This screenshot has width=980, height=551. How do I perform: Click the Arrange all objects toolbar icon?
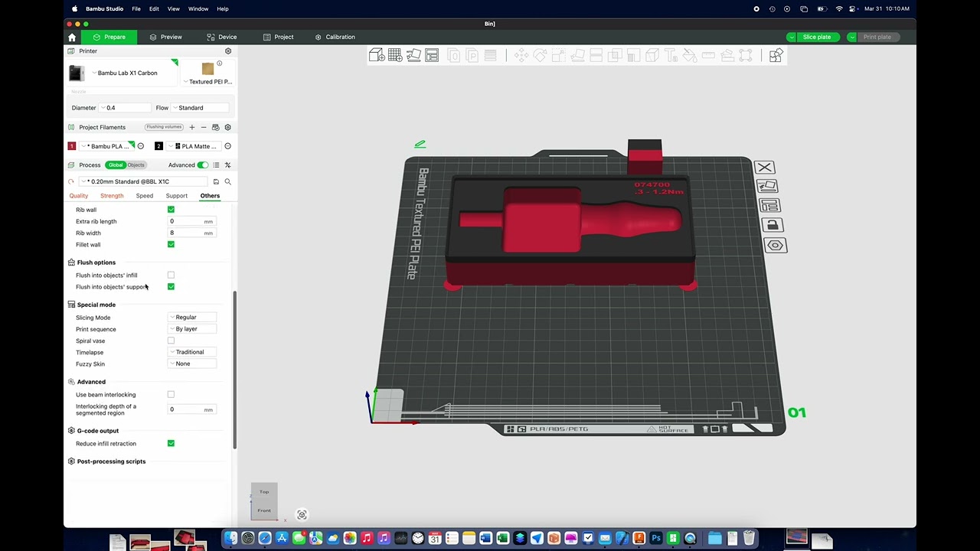pyautogui.click(x=432, y=55)
